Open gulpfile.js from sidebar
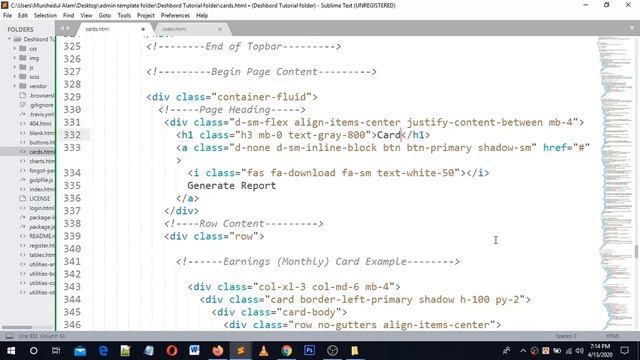The width and height of the screenshot is (640, 360). coord(41,180)
